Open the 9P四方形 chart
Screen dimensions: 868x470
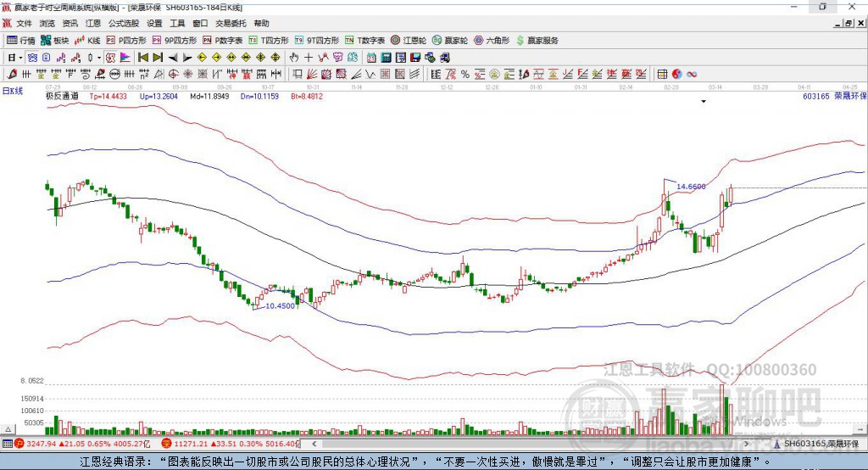[175, 41]
